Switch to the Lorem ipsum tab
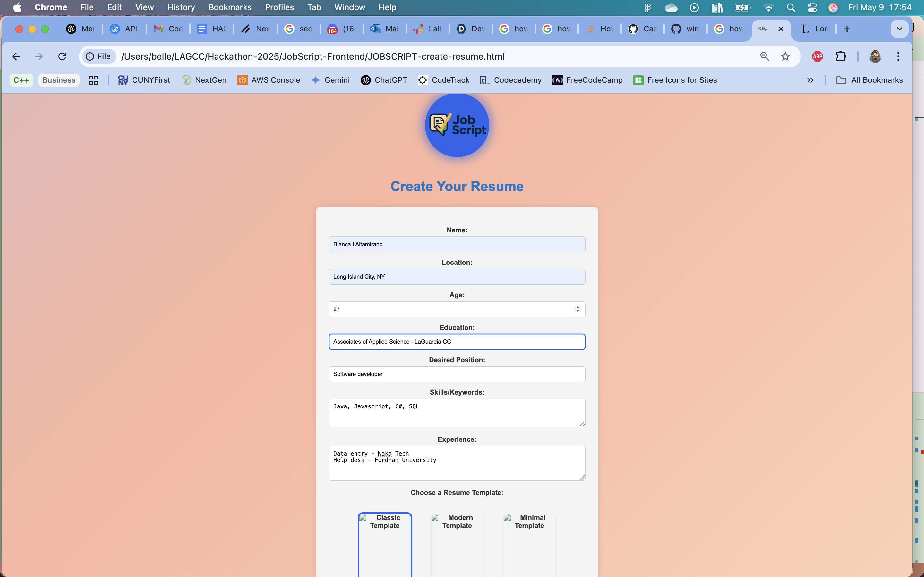The height and width of the screenshot is (577, 924). 814,29
